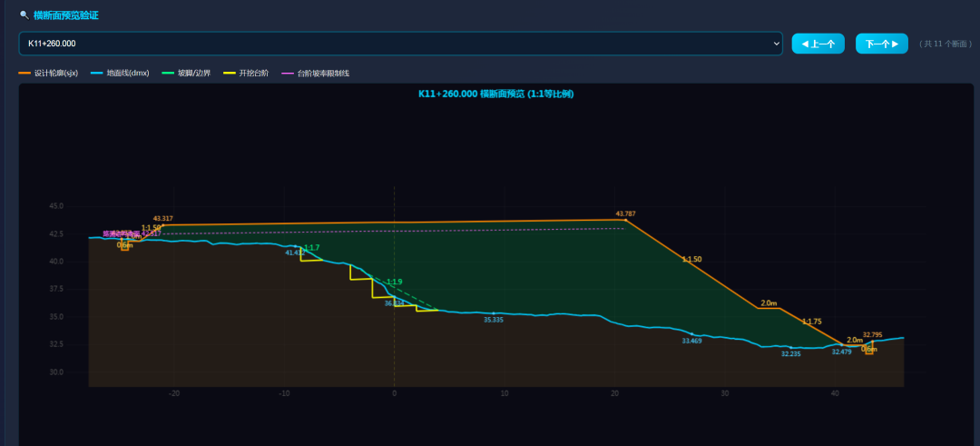The image size is (980, 446).
Task: Click the 32.795 slope toe point
Action: click(x=873, y=341)
